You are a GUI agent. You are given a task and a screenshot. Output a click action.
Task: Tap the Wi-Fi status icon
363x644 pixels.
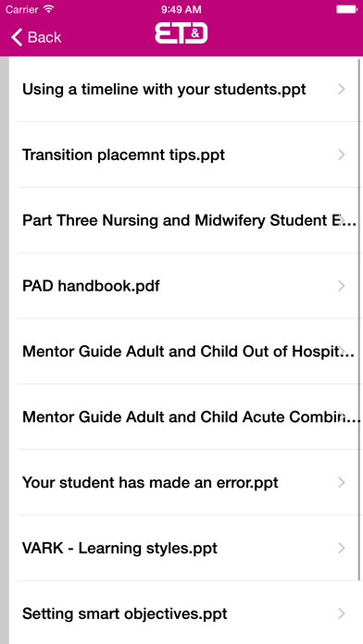(x=48, y=9)
